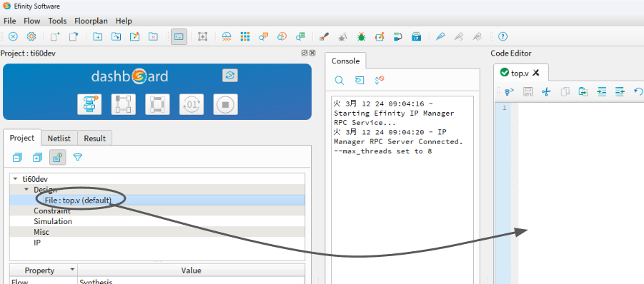Viewport: 644px width, 284px height.
Task: Switch to the Netlist tab
Action: click(x=59, y=138)
